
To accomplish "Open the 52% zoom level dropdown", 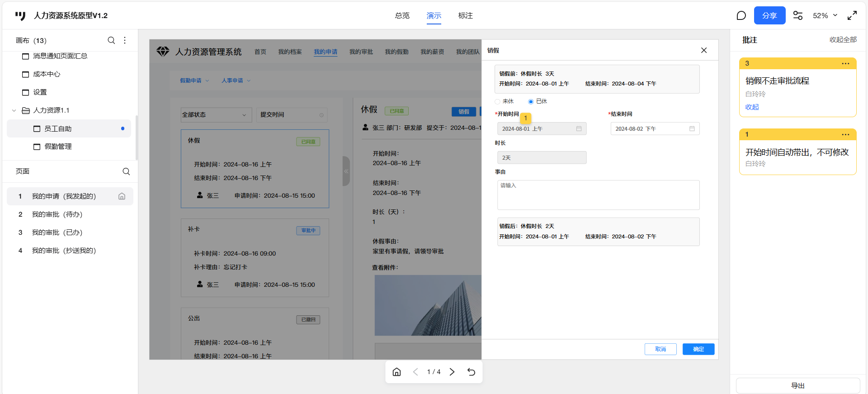I will click(825, 16).
